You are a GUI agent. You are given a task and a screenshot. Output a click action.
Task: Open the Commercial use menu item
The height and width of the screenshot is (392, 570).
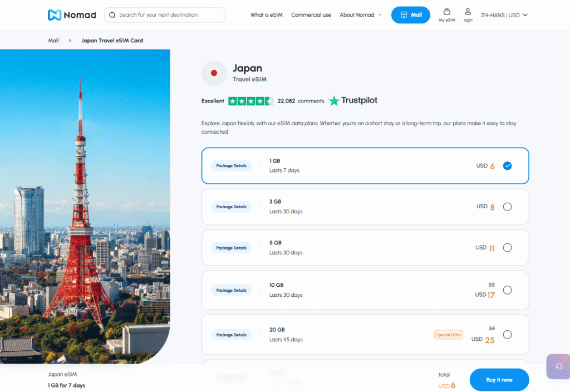coord(311,15)
